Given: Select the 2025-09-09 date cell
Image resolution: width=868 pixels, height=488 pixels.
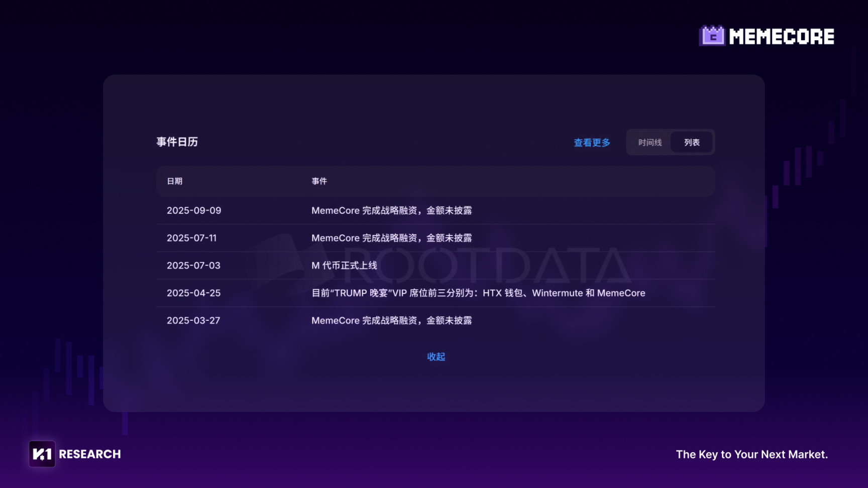Looking at the screenshot, I should (x=194, y=210).
